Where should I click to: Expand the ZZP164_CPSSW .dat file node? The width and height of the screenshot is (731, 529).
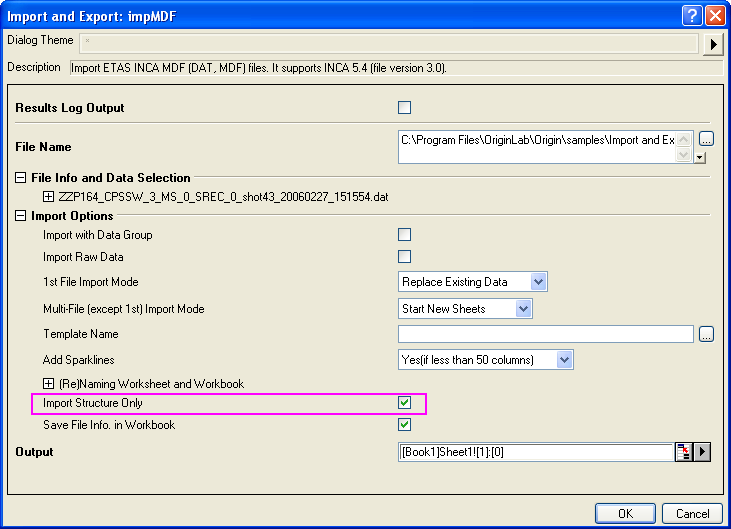pos(49,197)
